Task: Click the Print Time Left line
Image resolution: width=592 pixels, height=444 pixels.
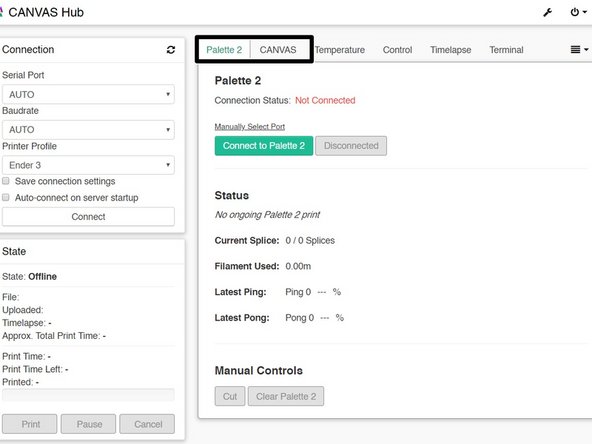Action: click(35, 369)
